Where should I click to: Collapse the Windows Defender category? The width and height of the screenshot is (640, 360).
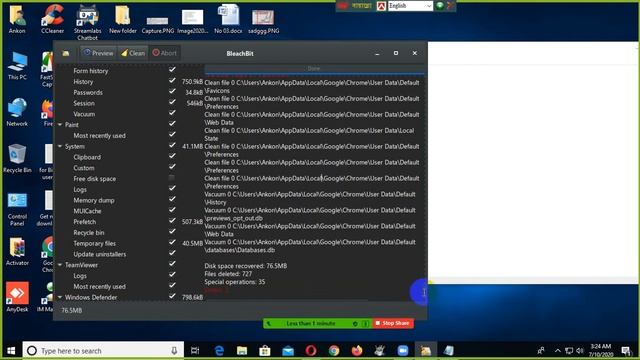point(60,298)
